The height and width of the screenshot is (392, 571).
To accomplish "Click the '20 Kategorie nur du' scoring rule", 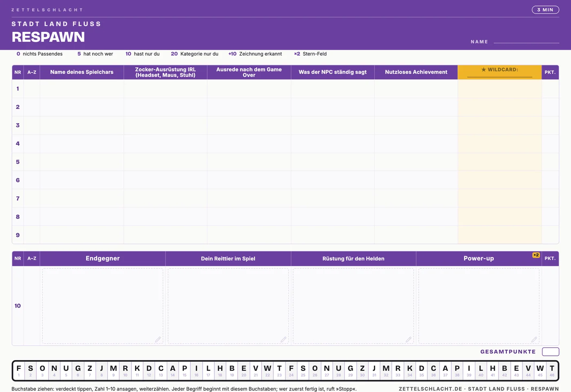I will coord(195,54).
